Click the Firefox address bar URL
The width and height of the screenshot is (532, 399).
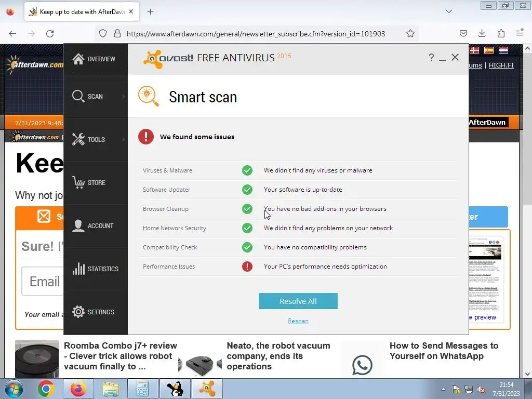[x=256, y=34]
